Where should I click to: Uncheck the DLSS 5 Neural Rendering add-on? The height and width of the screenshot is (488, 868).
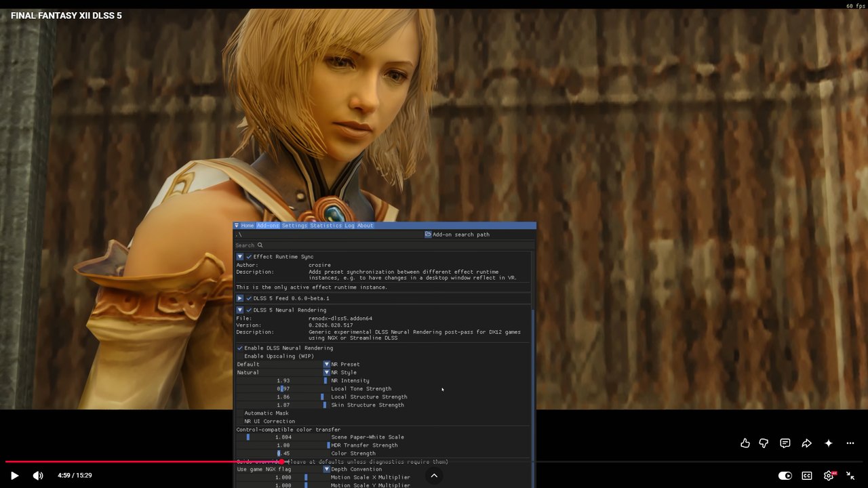pyautogui.click(x=249, y=310)
